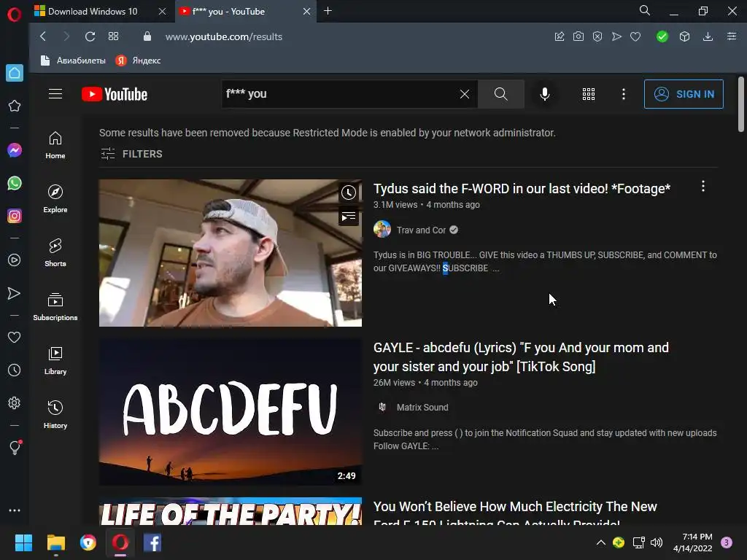The width and height of the screenshot is (747, 560).
Task: Switch to Download Windows 10 tab
Action: point(93,12)
